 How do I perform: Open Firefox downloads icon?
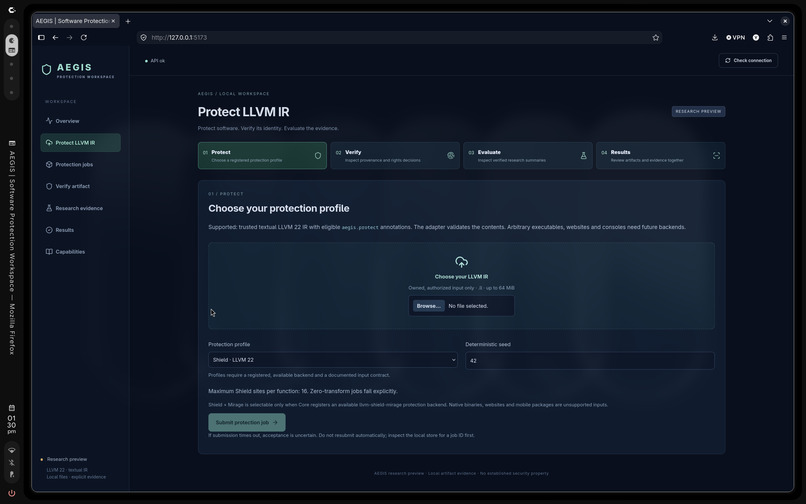point(715,38)
